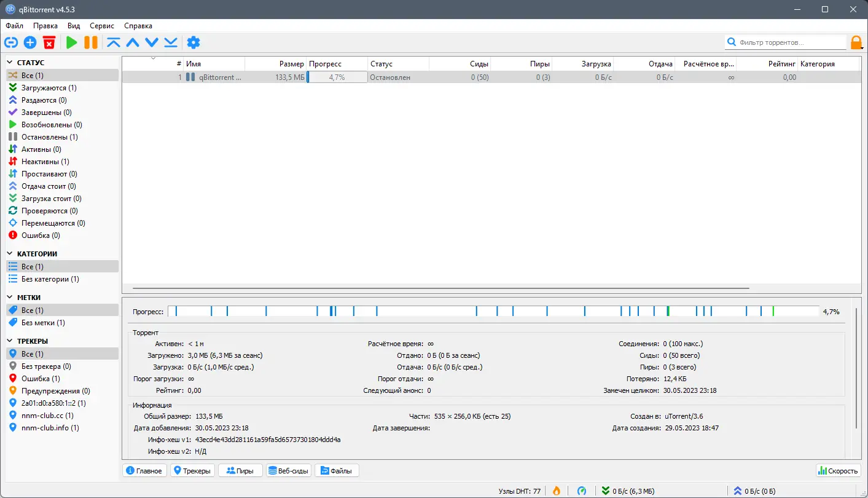The height and width of the screenshot is (498, 868).
Task: Click the upload speed indicator in status bar
Action: point(754,491)
